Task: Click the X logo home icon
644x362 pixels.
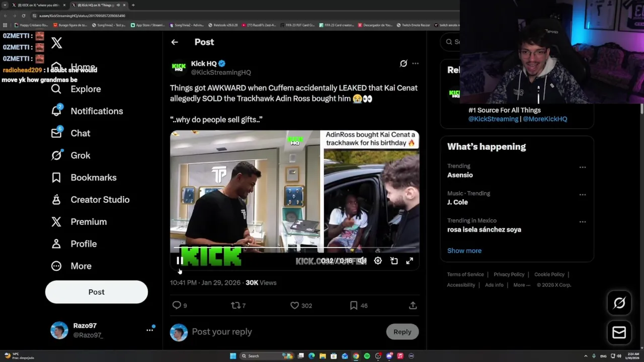Action: (56, 43)
